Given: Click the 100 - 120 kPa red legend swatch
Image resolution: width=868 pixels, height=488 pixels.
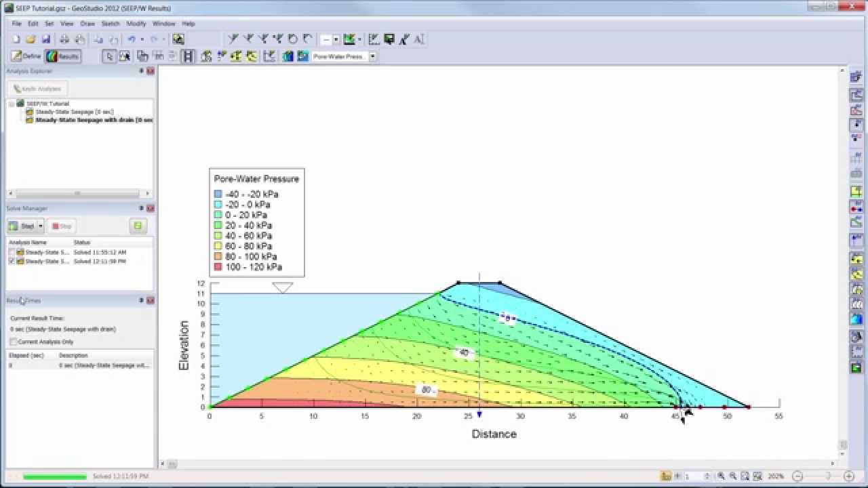Looking at the screenshot, I should 218,267.
